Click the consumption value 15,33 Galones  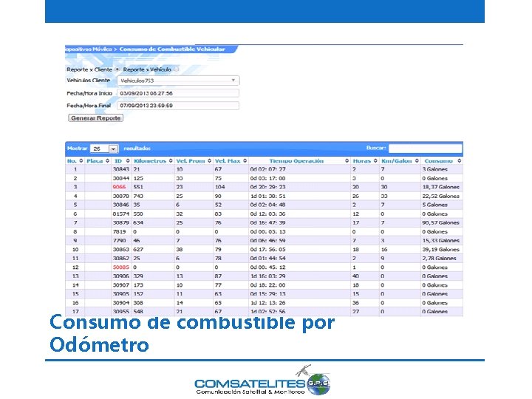click(440, 241)
